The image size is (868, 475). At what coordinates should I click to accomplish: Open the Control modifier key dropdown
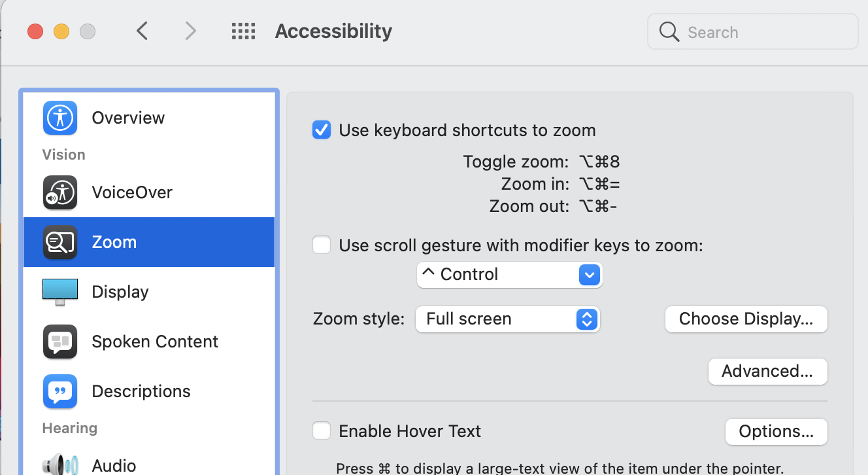click(509, 275)
